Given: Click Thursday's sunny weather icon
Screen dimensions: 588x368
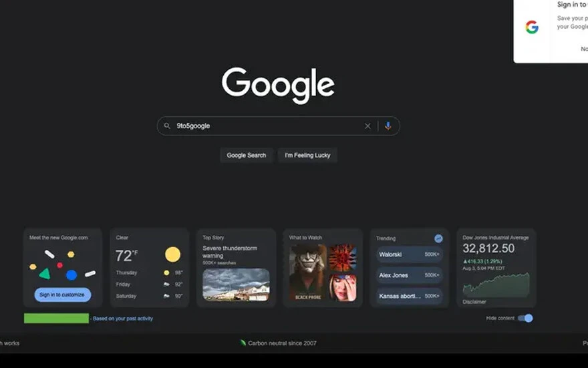Looking at the screenshot, I should coord(166,272).
